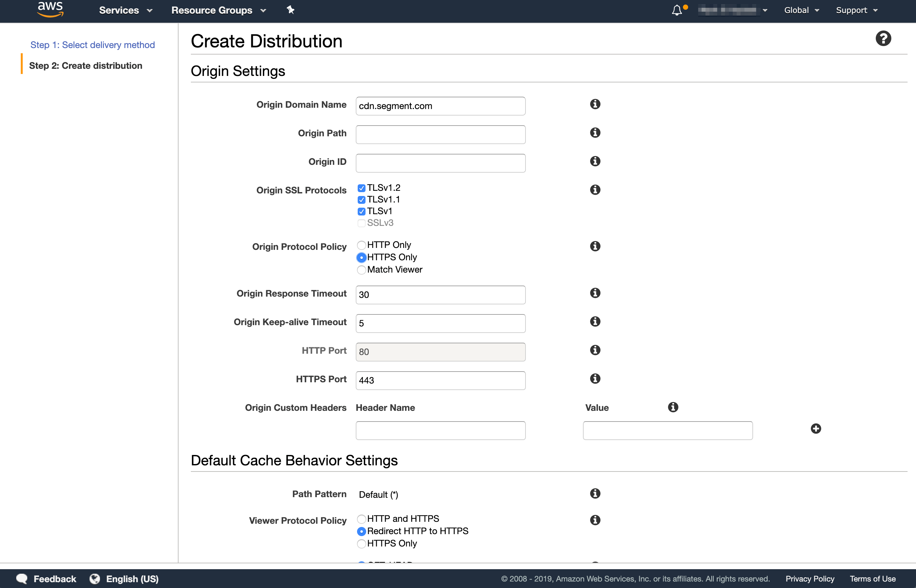Viewport: 916px width, 588px height.
Task: Open the notifications bell icon
Action: point(676,10)
